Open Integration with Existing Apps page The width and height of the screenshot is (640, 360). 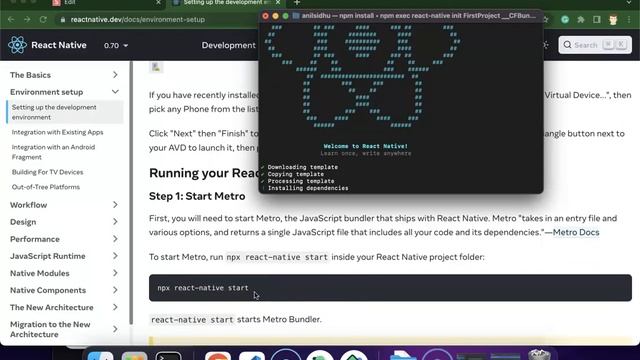(58, 132)
